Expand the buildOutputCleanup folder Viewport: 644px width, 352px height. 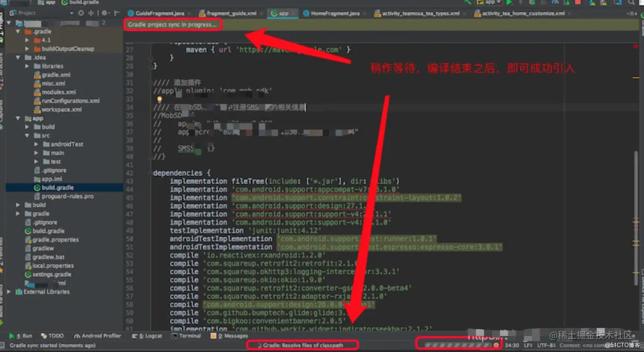27,49
